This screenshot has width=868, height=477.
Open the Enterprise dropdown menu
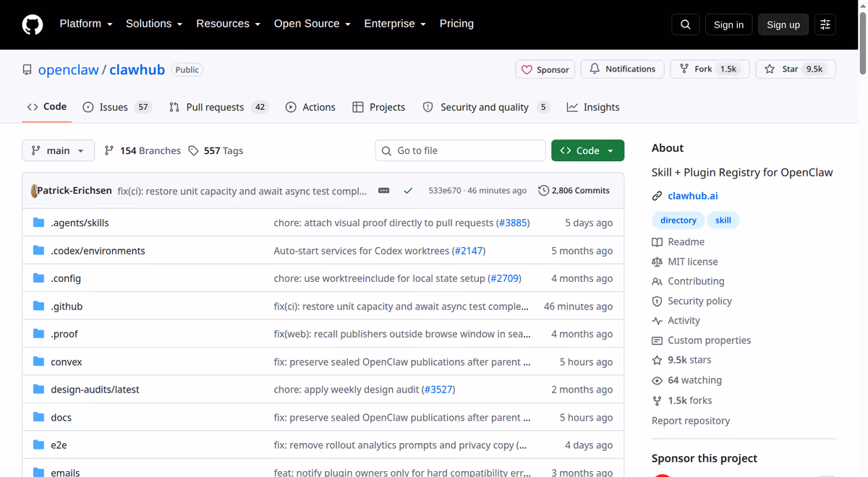(x=395, y=24)
